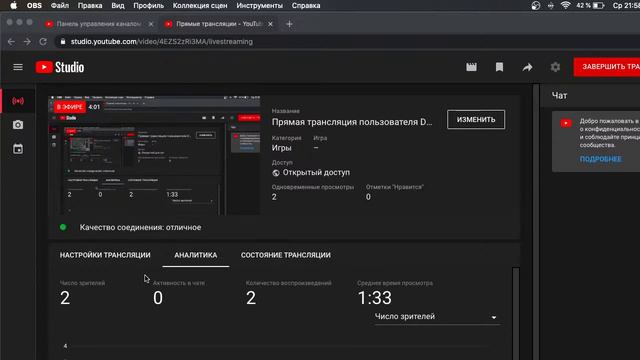Click the create clip clapperboard icon

point(471,67)
